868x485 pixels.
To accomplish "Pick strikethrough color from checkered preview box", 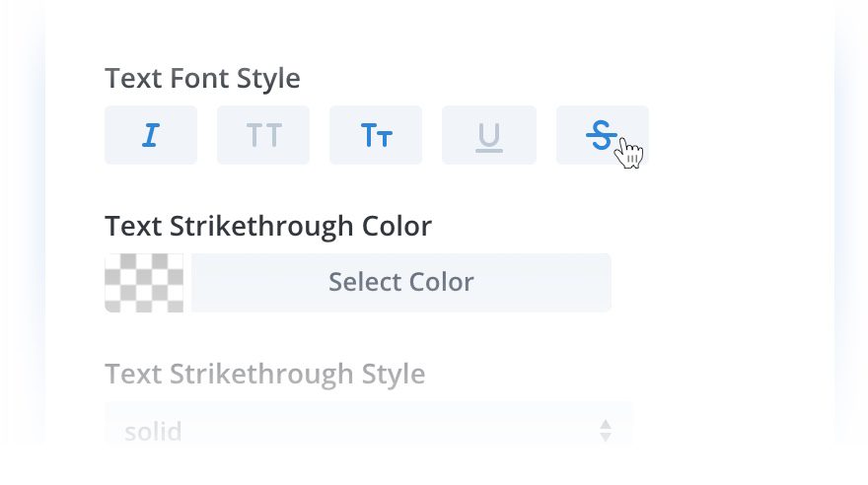I will [144, 283].
